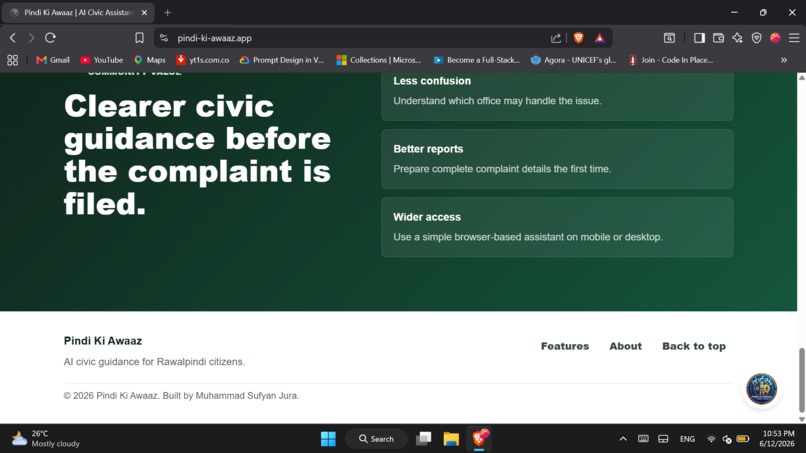Open the Brave Wallet icon

click(718, 38)
